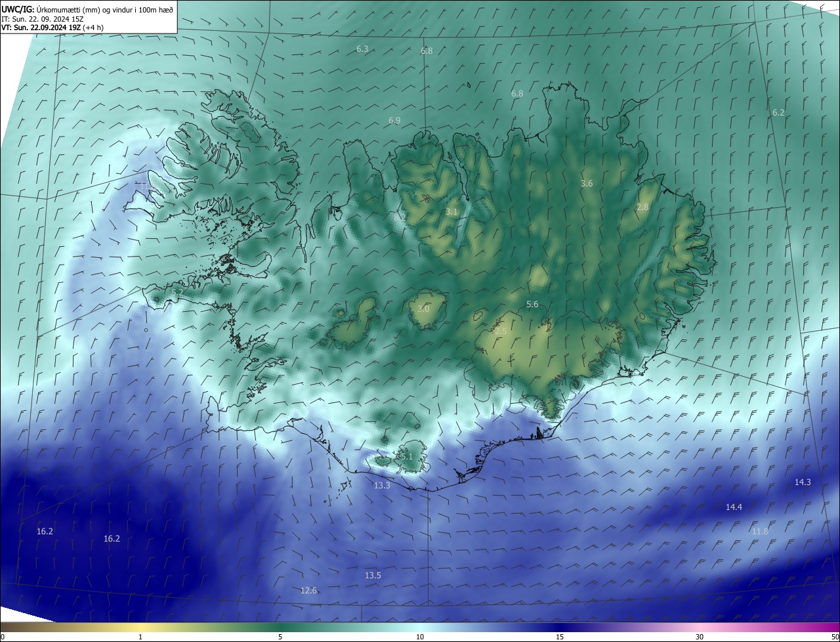Viewport: 840px width, 642px height.
Task: Click the 6.9 value label
Action: click(394, 121)
